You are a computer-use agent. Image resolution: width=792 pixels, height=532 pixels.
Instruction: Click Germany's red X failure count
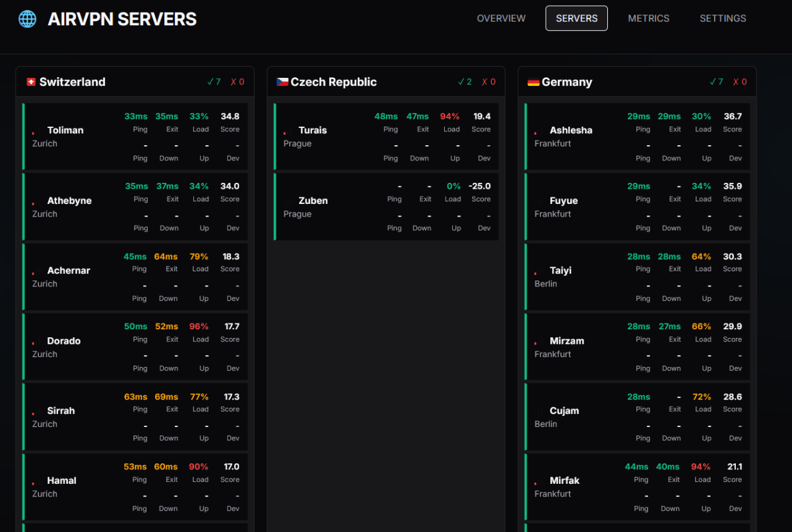(739, 82)
